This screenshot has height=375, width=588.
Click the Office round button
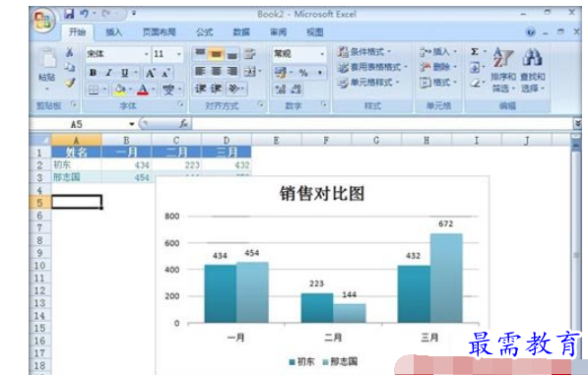pos(43,21)
